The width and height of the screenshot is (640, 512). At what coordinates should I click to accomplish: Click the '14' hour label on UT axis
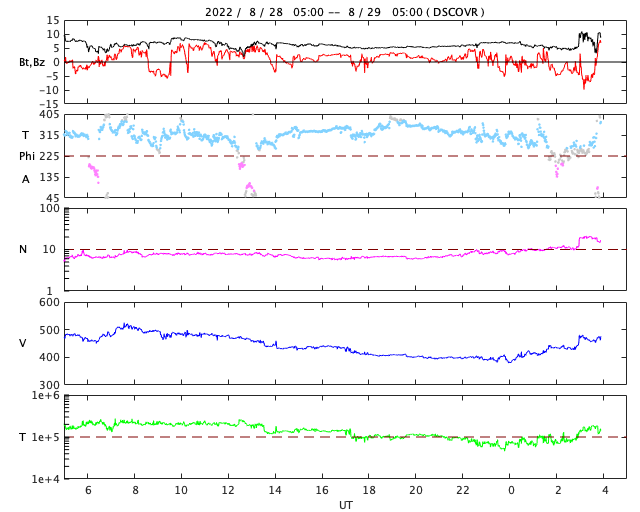[x=275, y=490]
